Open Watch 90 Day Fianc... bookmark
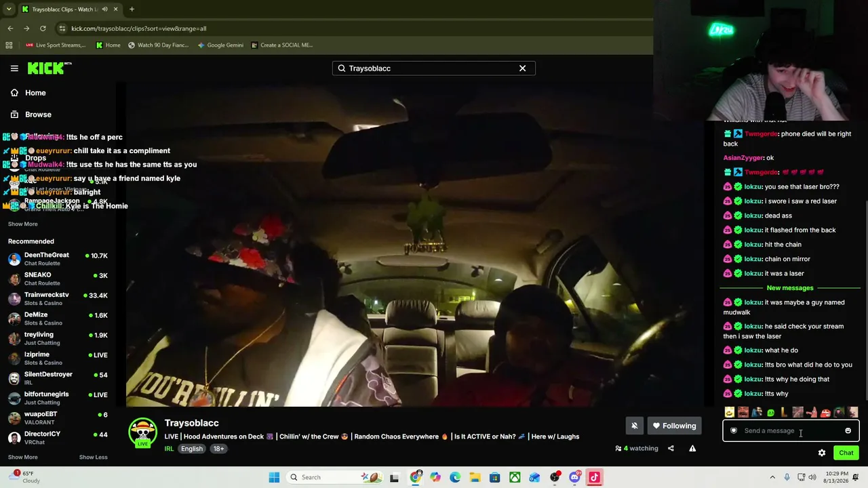Image resolution: width=868 pixels, height=488 pixels. pos(158,45)
